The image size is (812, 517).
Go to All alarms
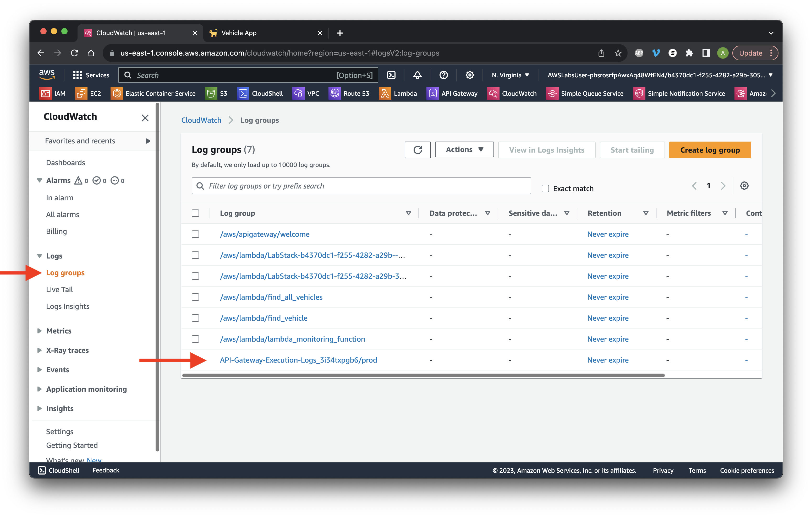pos(62,214)
